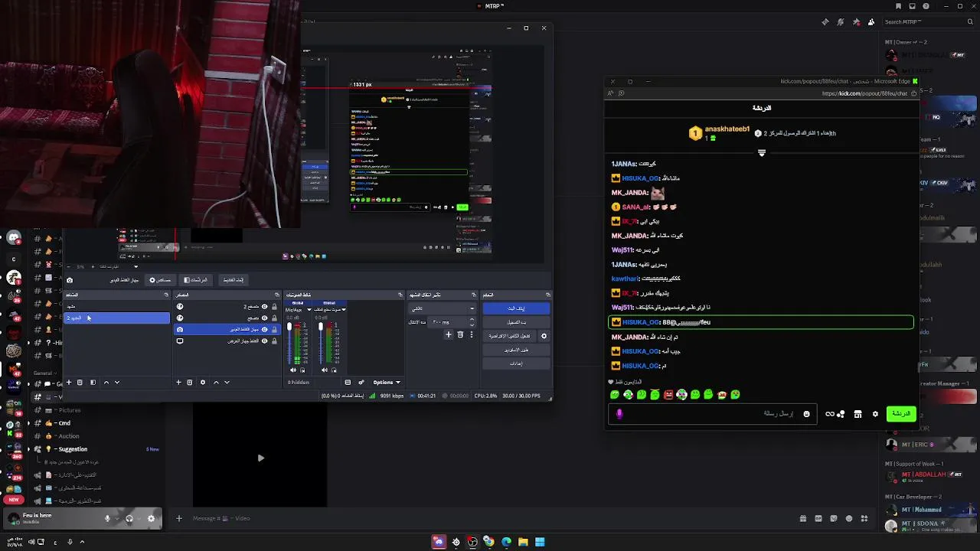Viewport: 980px width, 551px height.
Task: Open Filters button in source toolbar
Action: point(195,280)
